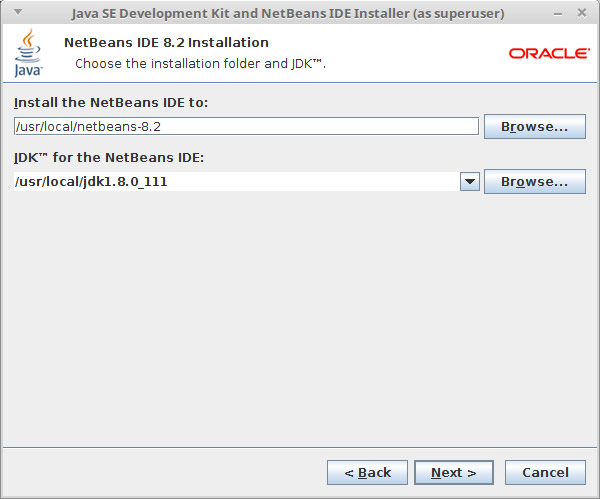The width and height of the screenshot is (600, 499).
Task: Edit the NetBeans installation folder path field
Action: coord(246,126)
